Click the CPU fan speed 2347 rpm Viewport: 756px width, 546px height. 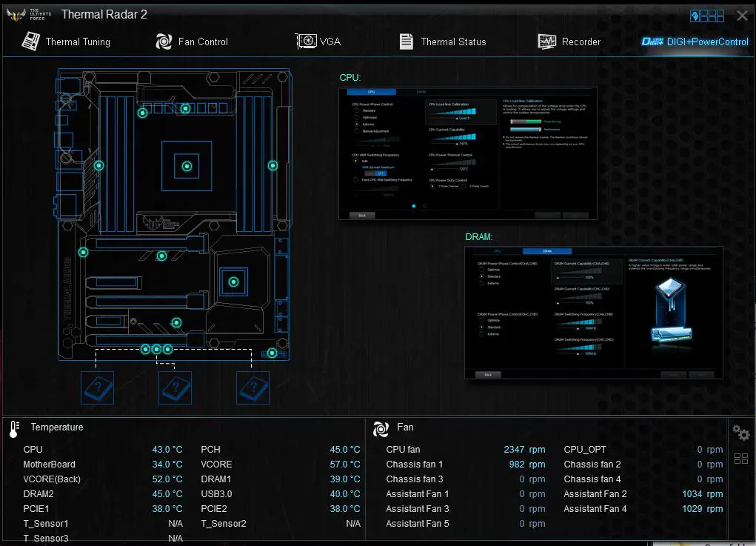524,450
